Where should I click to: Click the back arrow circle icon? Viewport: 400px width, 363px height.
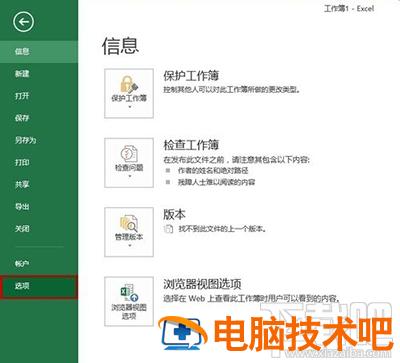click(23, 22)
